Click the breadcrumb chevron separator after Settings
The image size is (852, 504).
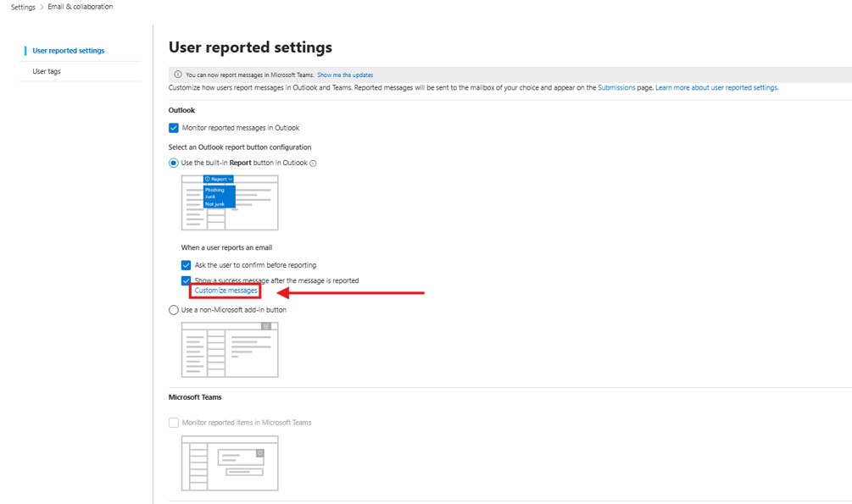coord(42,7)
